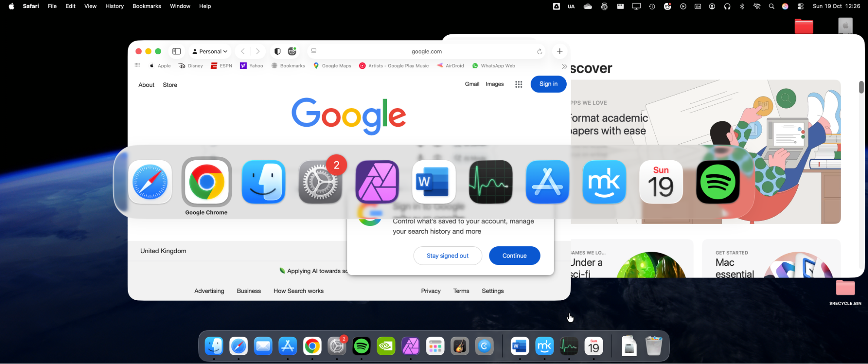868x364 pixels.
Task: Select Google Chrome in the app switcher
Action: [207, 182]
